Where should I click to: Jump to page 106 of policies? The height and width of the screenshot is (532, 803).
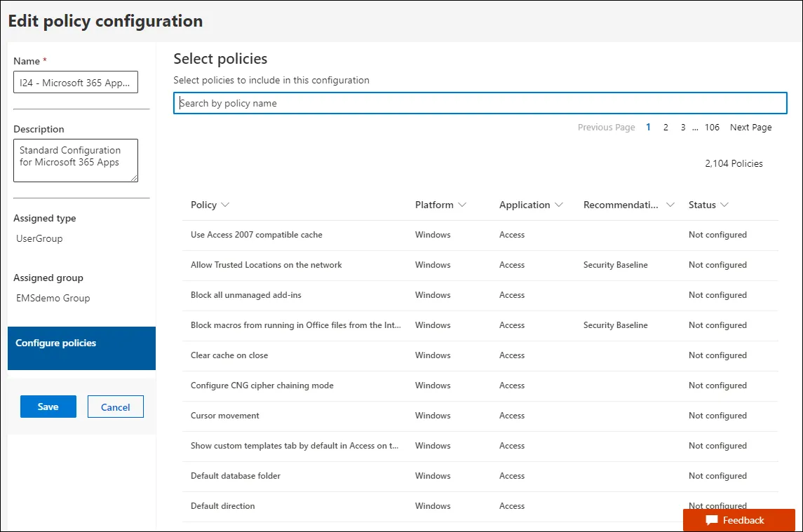pyautogui.click(x=712, y=128)
